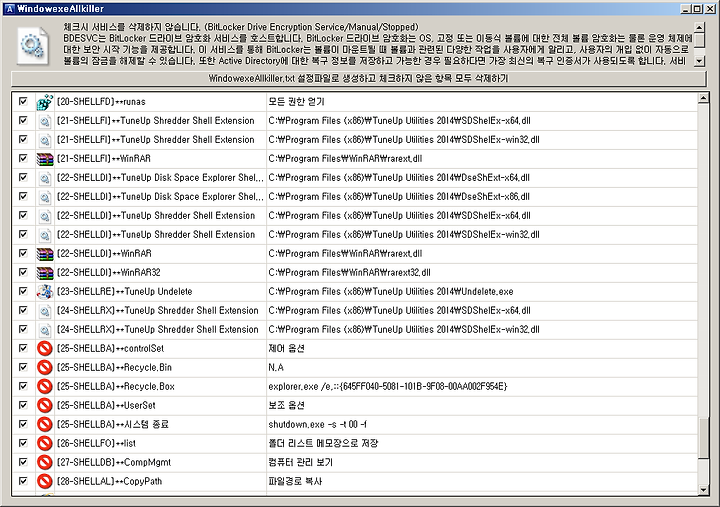
Task: Toggle the UserSet row checkbox
Action: [23, 405]
